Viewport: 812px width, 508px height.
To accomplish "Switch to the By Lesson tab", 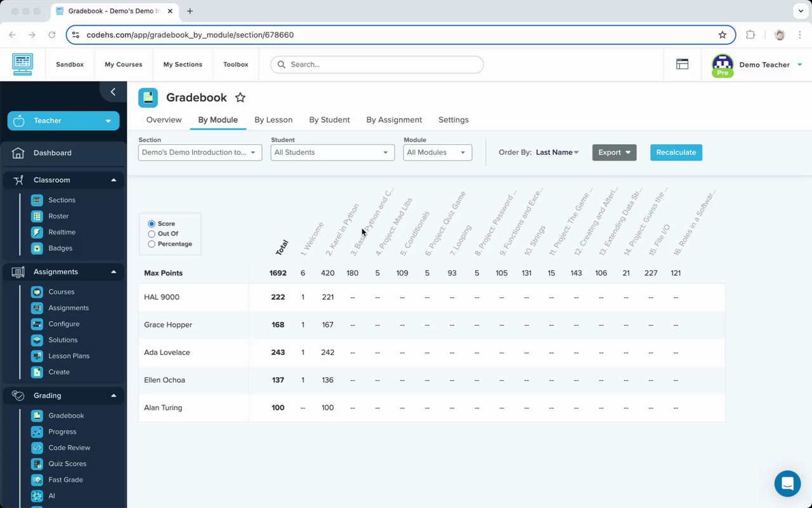I will (273, 119).
